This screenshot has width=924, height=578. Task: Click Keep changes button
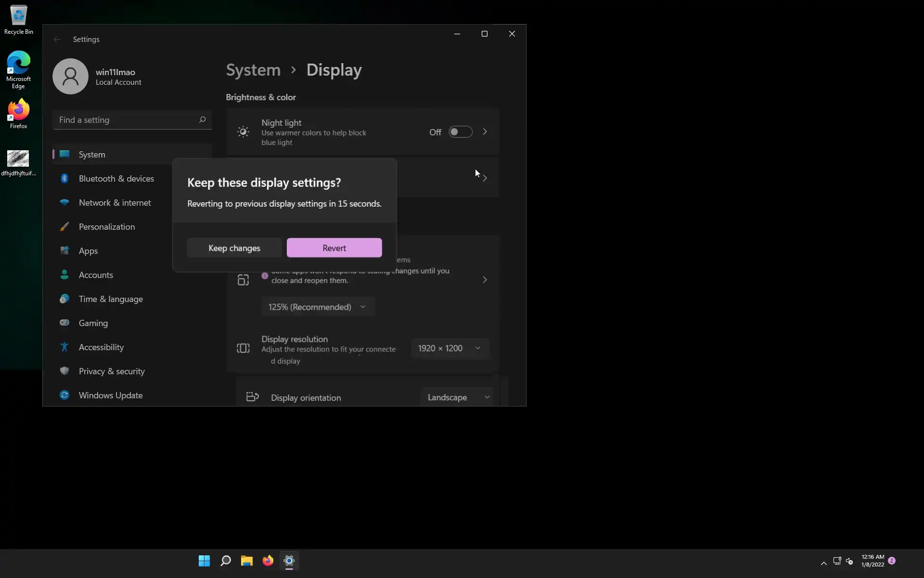(234, 248)
